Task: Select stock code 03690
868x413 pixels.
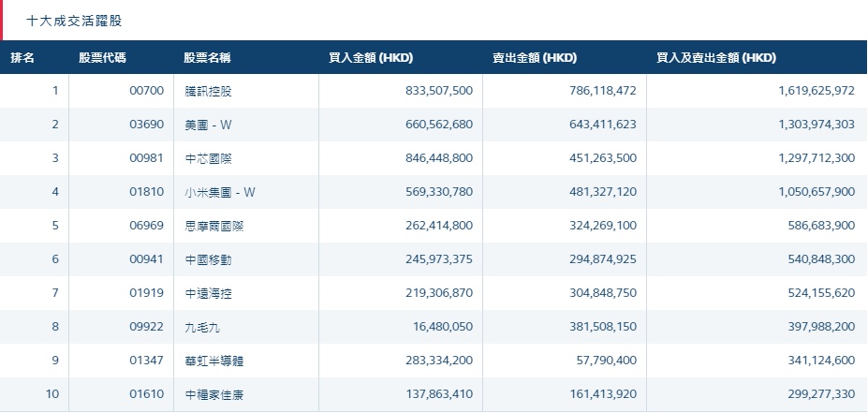Action: pos(147,125)
